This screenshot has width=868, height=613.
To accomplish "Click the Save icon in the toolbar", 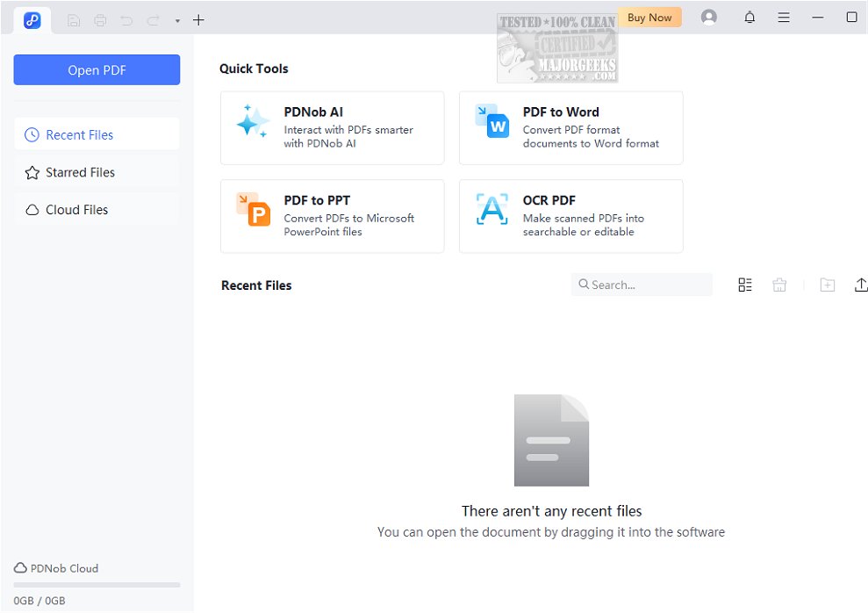I will click(x=73, y=19).
